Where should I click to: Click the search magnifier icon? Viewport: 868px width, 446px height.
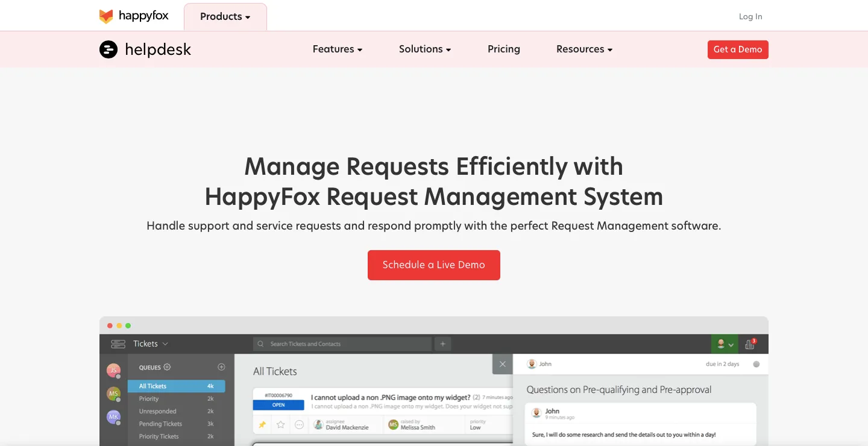point(260,344)
